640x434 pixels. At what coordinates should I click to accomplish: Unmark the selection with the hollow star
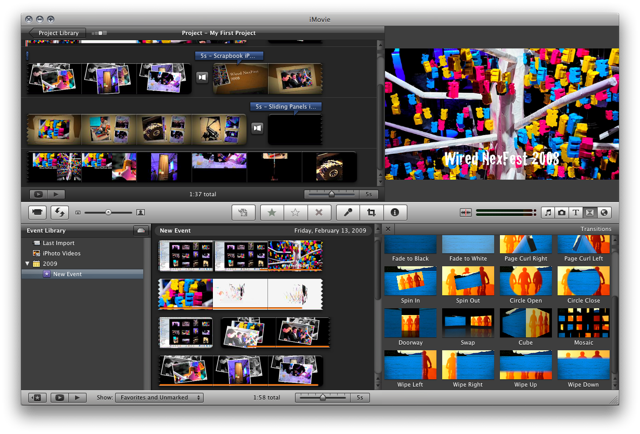[296, 212]
